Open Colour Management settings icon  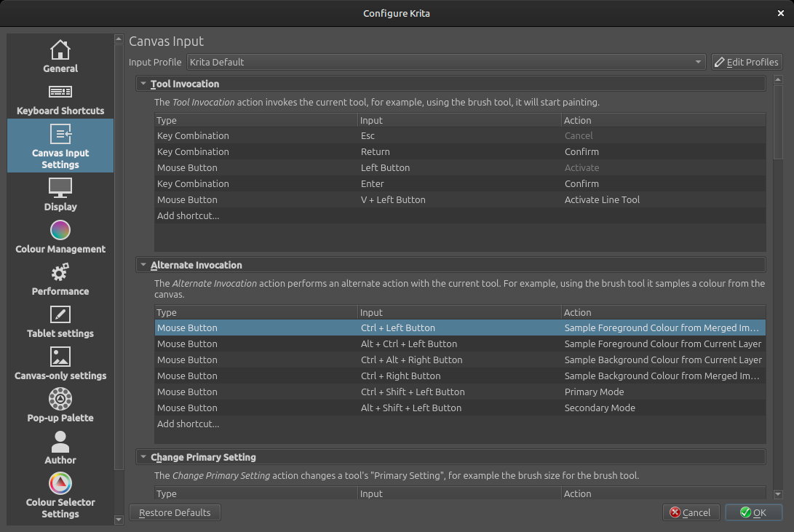pos(60,230)
